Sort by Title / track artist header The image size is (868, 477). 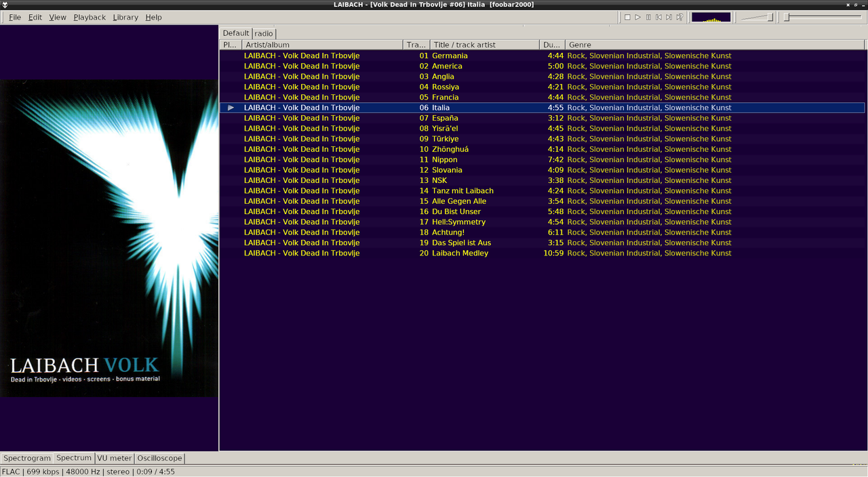coord(485,45)
